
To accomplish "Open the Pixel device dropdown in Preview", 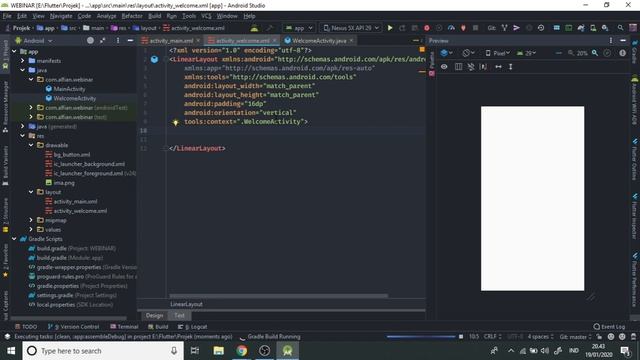I will (x=498, y=53).
